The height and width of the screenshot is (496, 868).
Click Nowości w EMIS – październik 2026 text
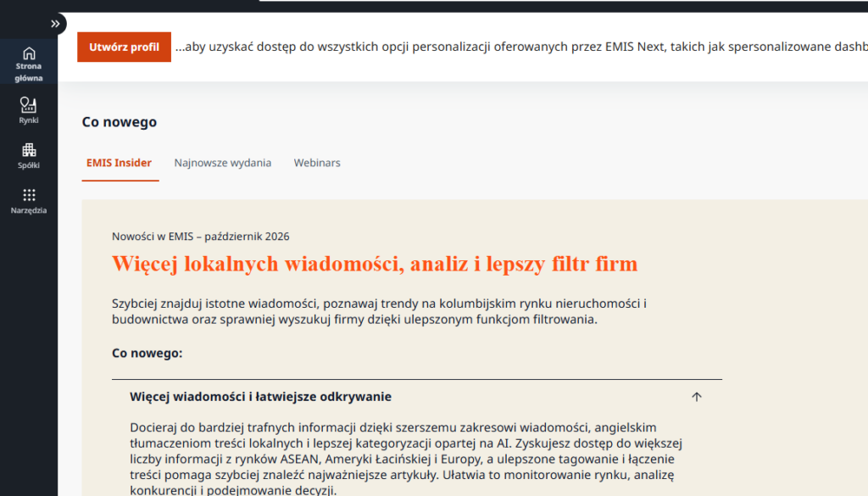pyautogui.click(x=200, y=237)
